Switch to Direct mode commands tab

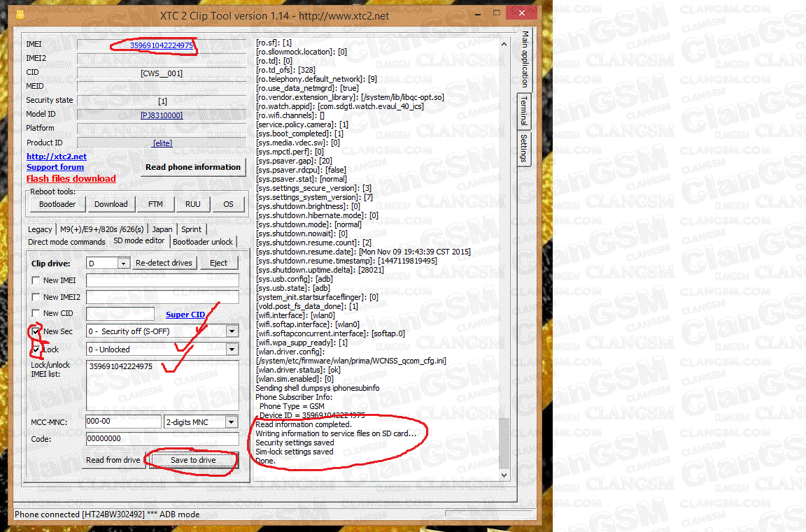(66, 242)
